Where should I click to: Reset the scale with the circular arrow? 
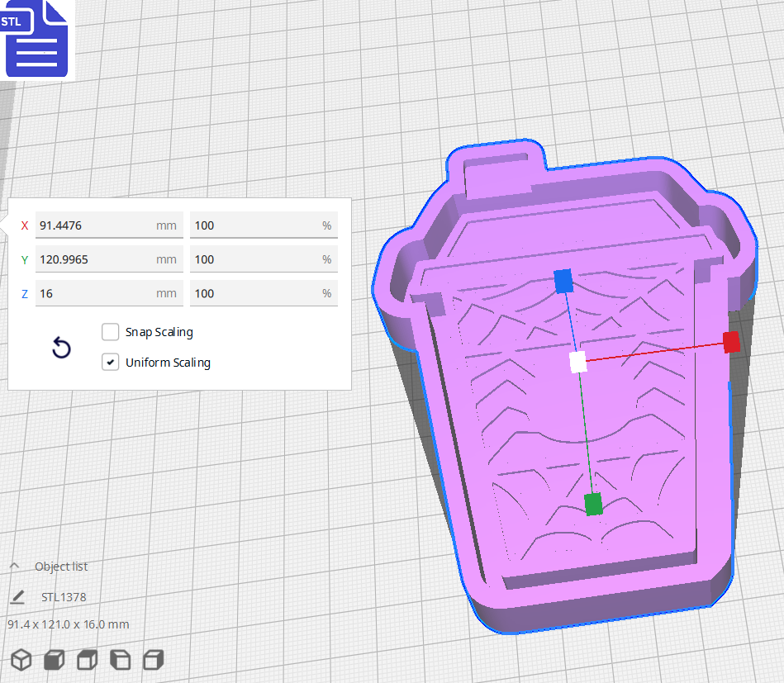click(x=61, y=348)
